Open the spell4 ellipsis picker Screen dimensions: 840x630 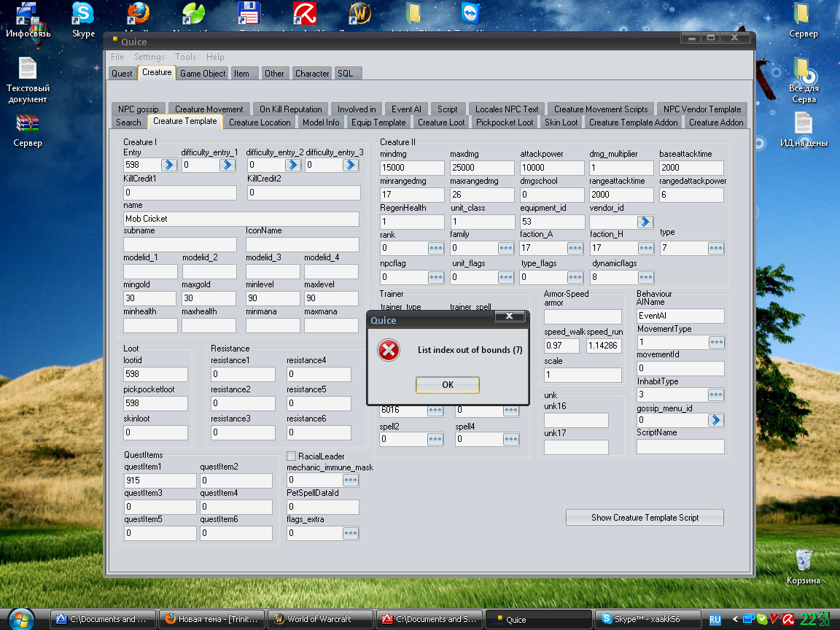(511, 439)
